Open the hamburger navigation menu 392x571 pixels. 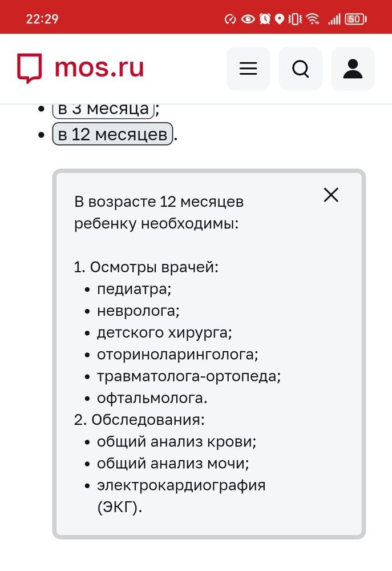(x=248, y=69)
